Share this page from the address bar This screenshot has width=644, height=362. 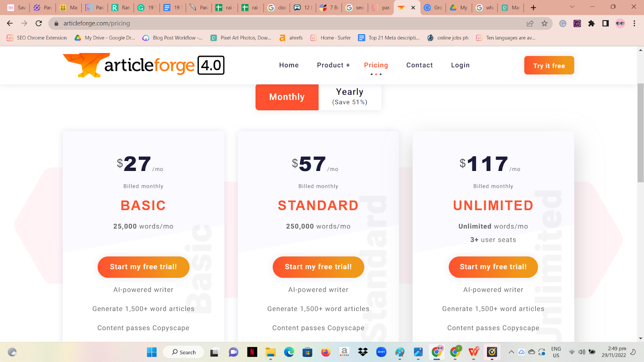point(530,23)
